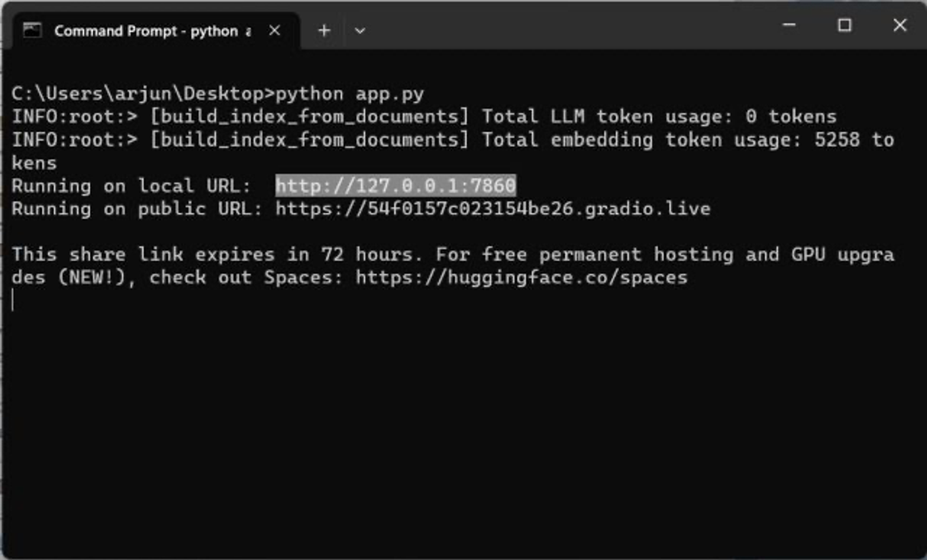The width and height of the screenshot is (927, 560).
Task: Open a new terminal tab with plus
Action: (x=324, y=31)
